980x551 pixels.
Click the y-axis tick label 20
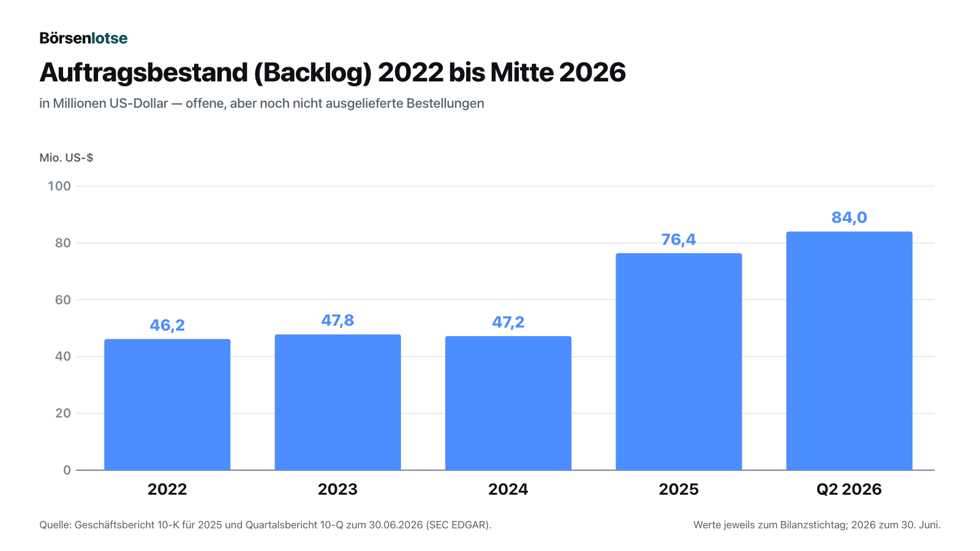[63, 413]
